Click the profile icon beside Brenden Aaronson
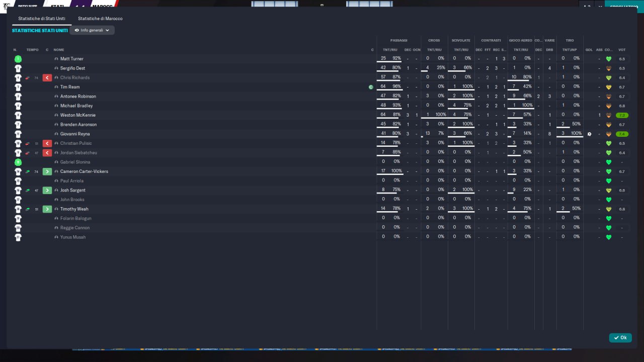The height and width of the screenshot is (362, 644). click(56, 125)
